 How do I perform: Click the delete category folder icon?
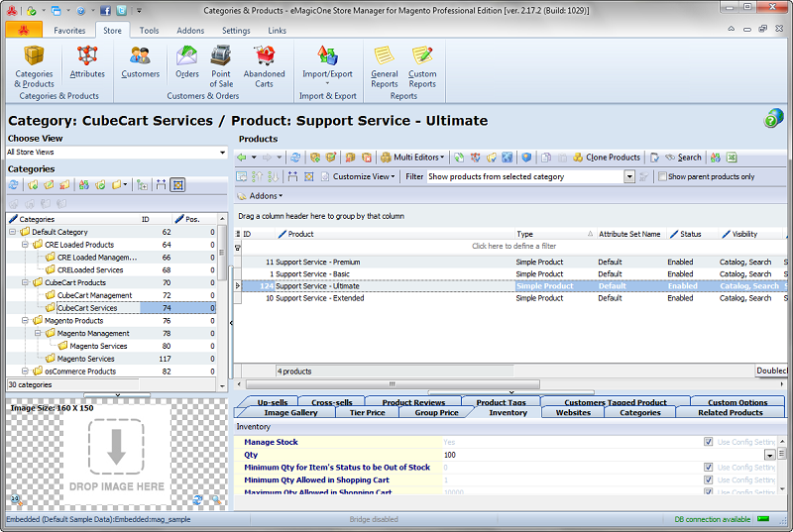click(64, 185)
